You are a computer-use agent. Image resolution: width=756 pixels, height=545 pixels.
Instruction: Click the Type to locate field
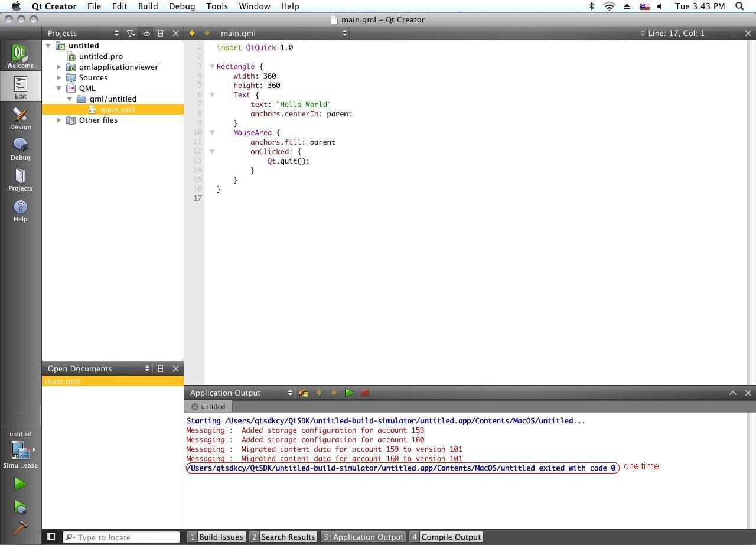coord(121,537)
